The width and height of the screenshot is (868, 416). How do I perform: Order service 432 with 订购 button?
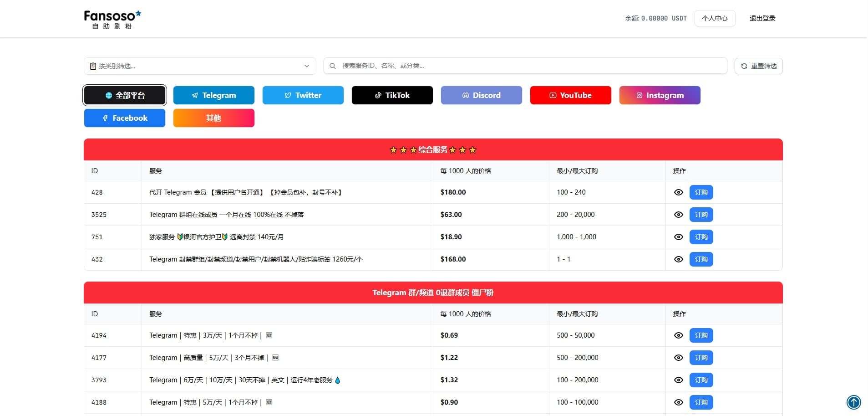701,259
